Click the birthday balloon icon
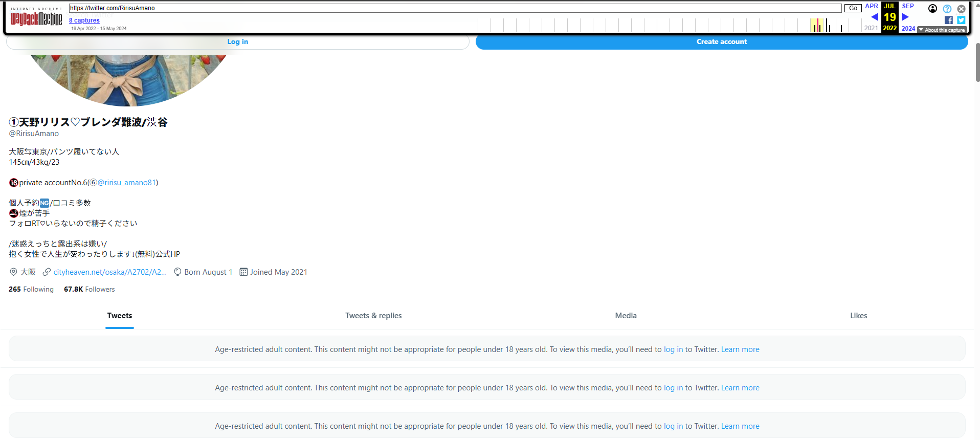The width and height of the screenshot is (980, 440). [x=177, y=272]
